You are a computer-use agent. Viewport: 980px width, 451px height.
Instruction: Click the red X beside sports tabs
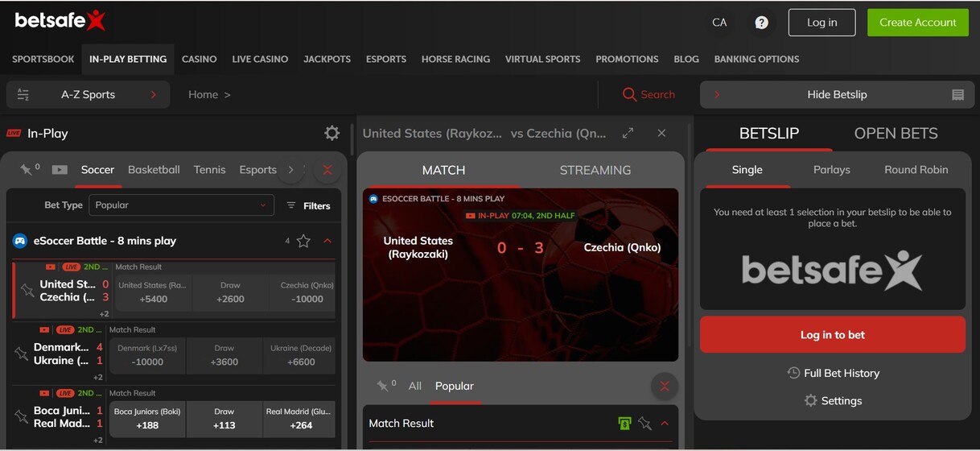327,170
